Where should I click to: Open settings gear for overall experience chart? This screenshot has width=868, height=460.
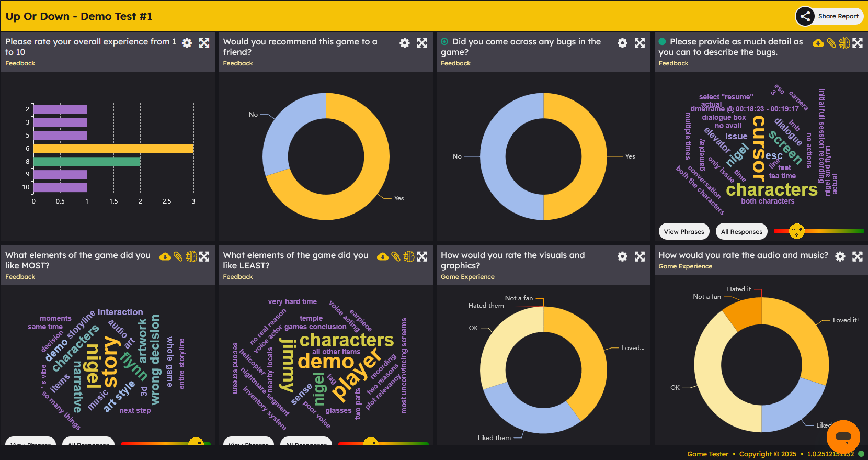pos(187,43)
